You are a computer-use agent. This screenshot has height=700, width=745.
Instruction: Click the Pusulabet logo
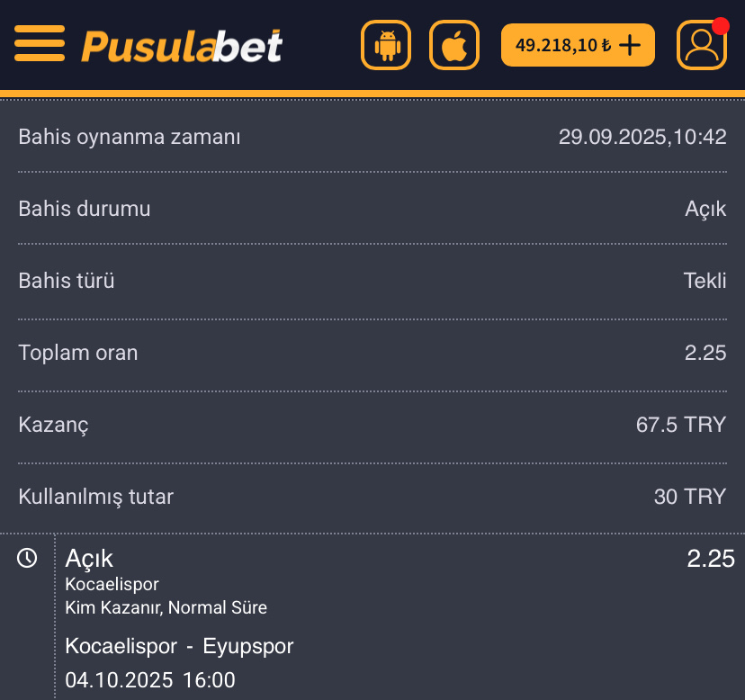(x=182, y=45)
